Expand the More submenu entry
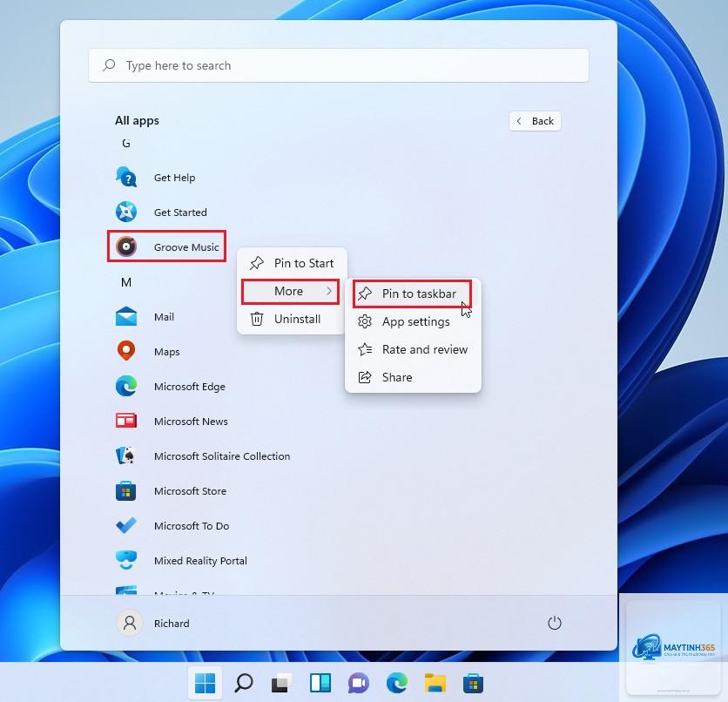Image resolution: width=728 pixels, height=702 pixels. tap(290, 291)
